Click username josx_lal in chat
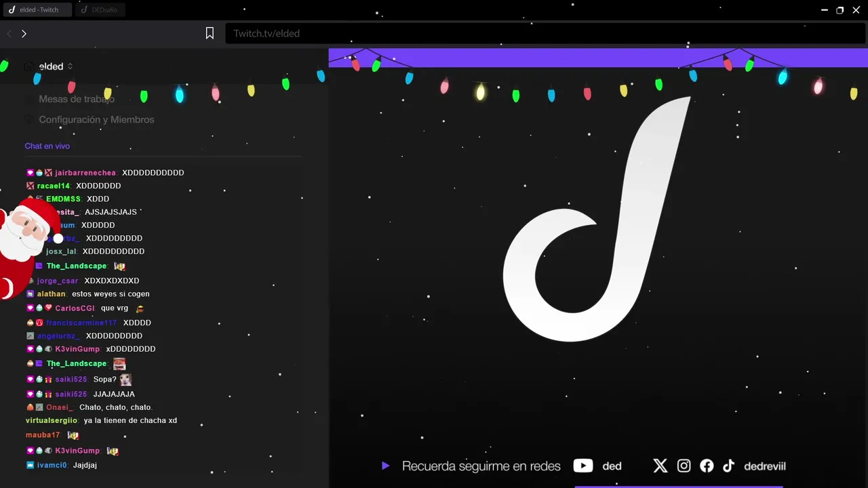The image size is (868, 488). click(x=61, y=251)
